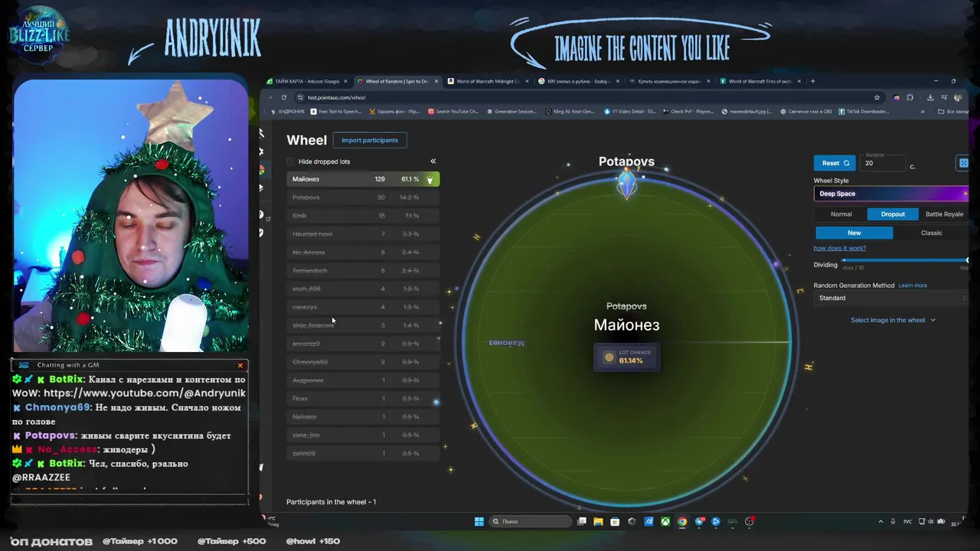
Task: Switch to the ТАЙМ КАРТА browser tab
Action: pos(306,81)
